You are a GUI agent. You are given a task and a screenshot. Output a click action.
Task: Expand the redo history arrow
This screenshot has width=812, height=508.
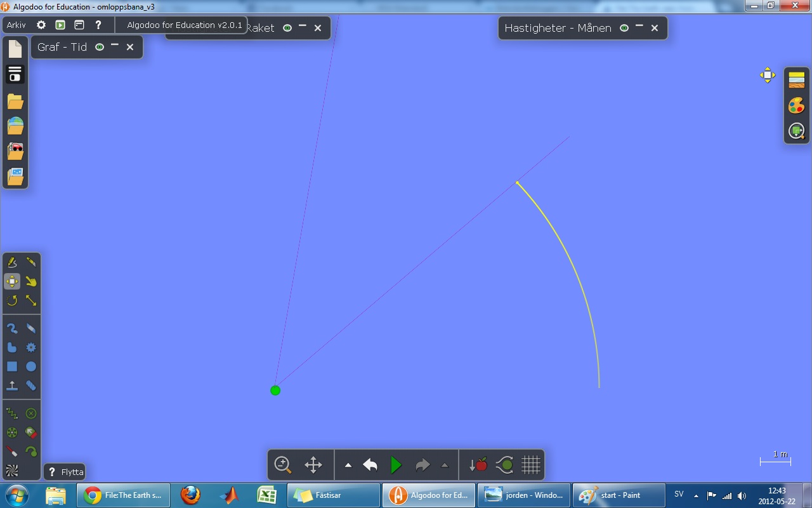point(445,465)
